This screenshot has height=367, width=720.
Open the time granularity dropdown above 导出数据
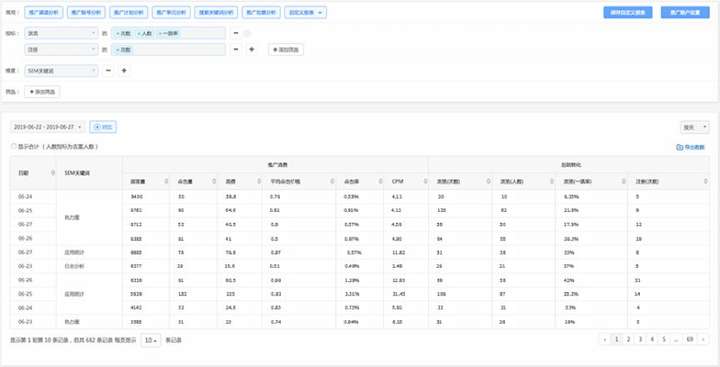pos(695,127)
